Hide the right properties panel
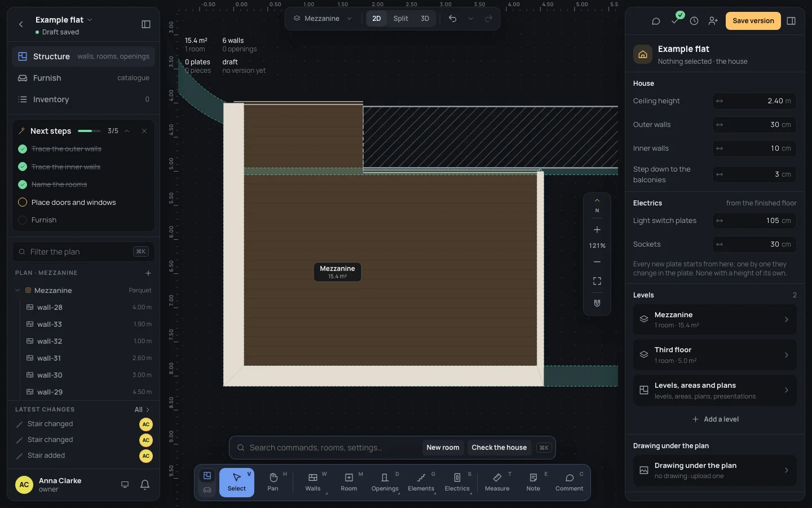812x508 pixels. [791, 21]
